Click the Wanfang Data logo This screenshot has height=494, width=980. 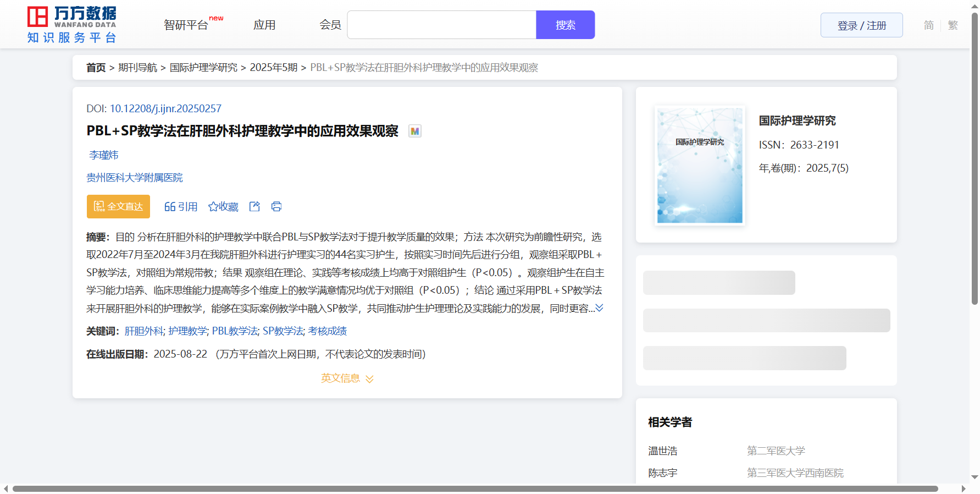click(x=71, y=25)
